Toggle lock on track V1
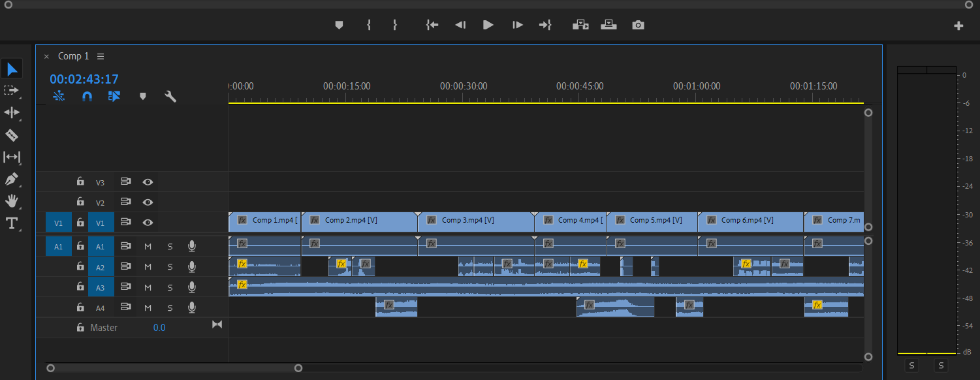This screenshot has width=980, height=380. pyautogui.click(x=80, y=222)
